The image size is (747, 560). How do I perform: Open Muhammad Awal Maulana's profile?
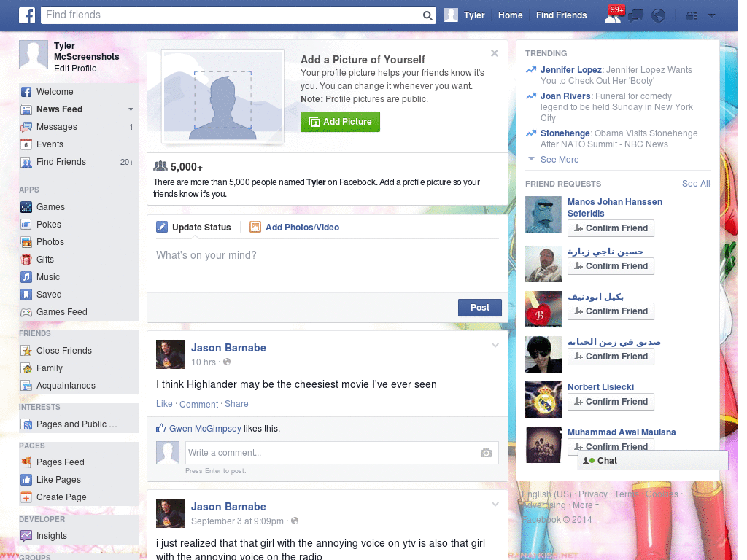[x=622, y=432]
